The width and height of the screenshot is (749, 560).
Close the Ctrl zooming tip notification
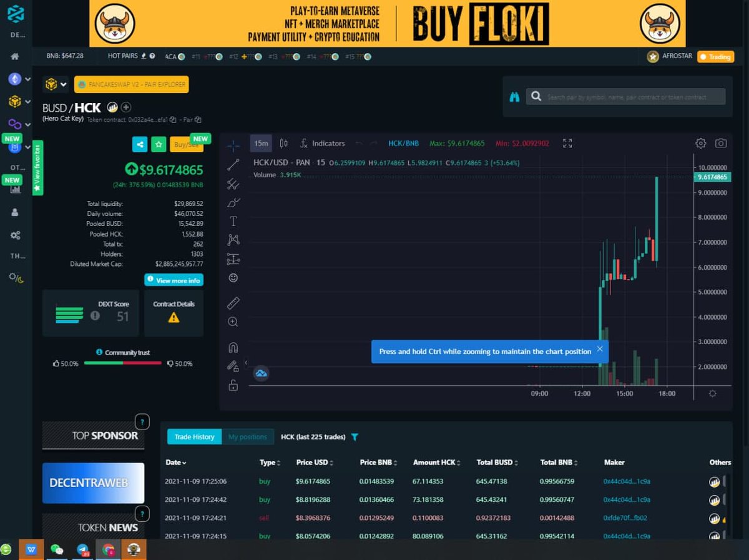(599, 349)
